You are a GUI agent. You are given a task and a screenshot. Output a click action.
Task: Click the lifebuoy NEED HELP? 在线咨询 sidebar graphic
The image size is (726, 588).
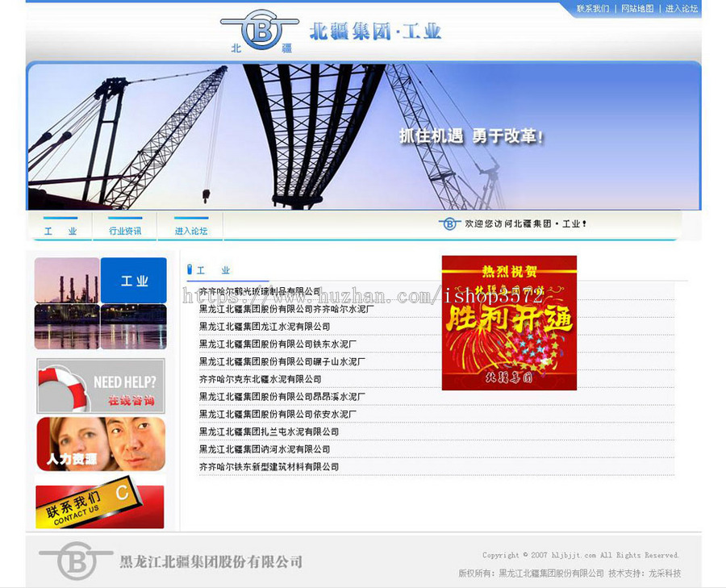tap(99, 386)
